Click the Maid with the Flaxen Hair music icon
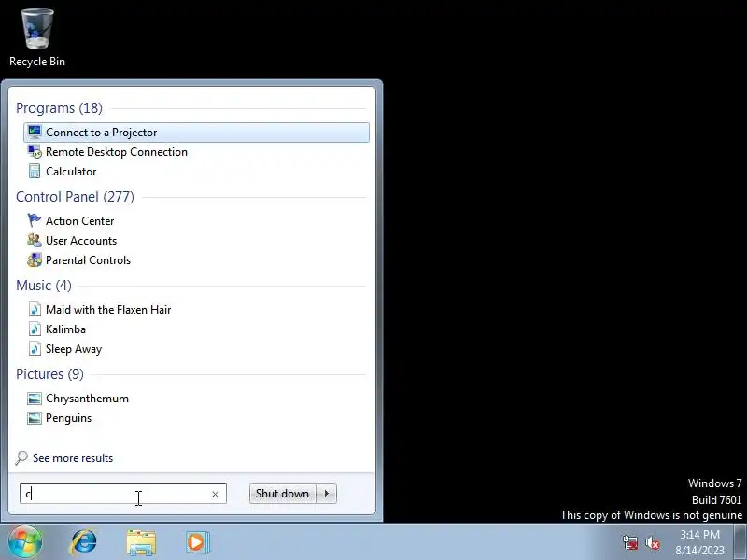The height and width of the screenshot is (560, 747). tap(35, 310)
